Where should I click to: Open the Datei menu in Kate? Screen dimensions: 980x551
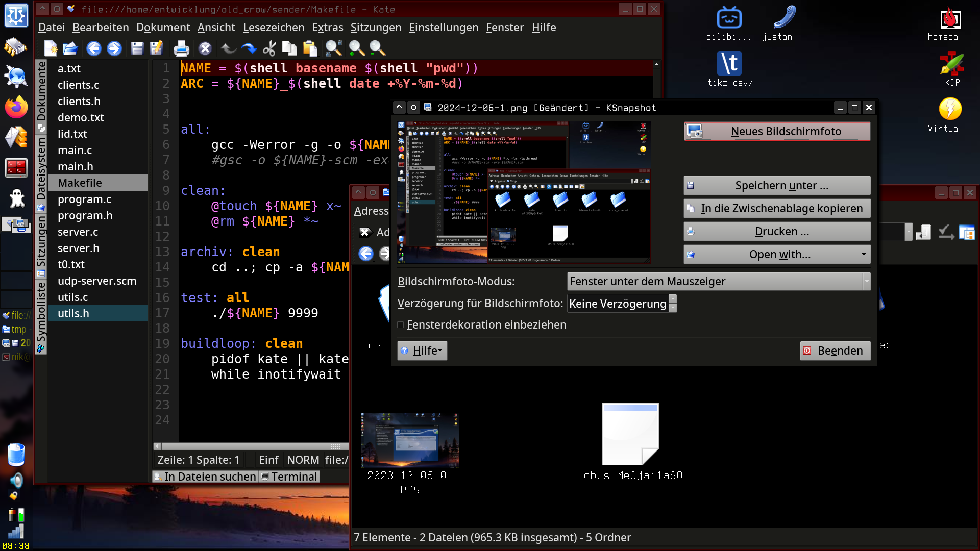tap(52, 28)
